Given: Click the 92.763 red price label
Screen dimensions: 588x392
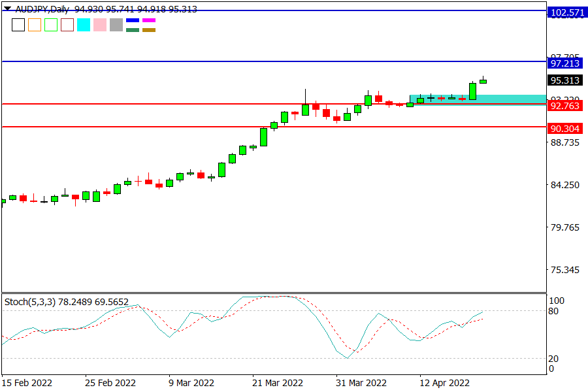Looking at the screenshot, I should (565, 106).
